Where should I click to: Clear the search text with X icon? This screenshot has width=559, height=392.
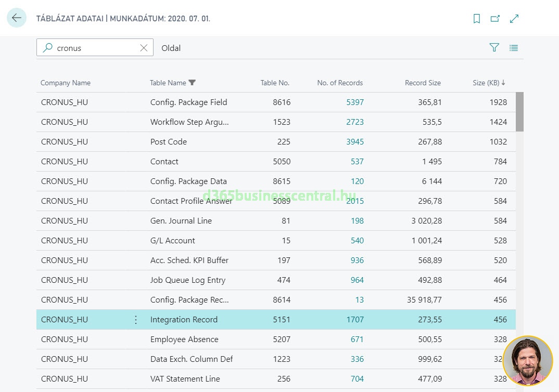pyautogui.click(x=144, y=48)
